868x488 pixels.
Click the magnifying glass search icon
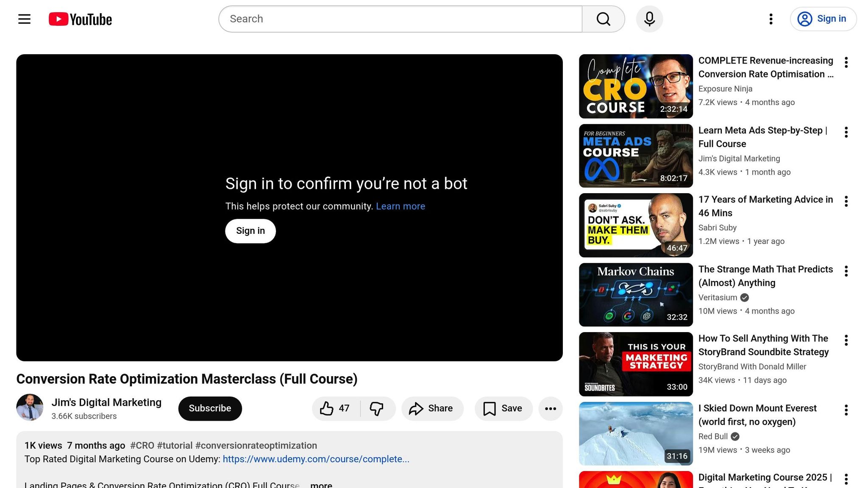(x=604, y=19)
